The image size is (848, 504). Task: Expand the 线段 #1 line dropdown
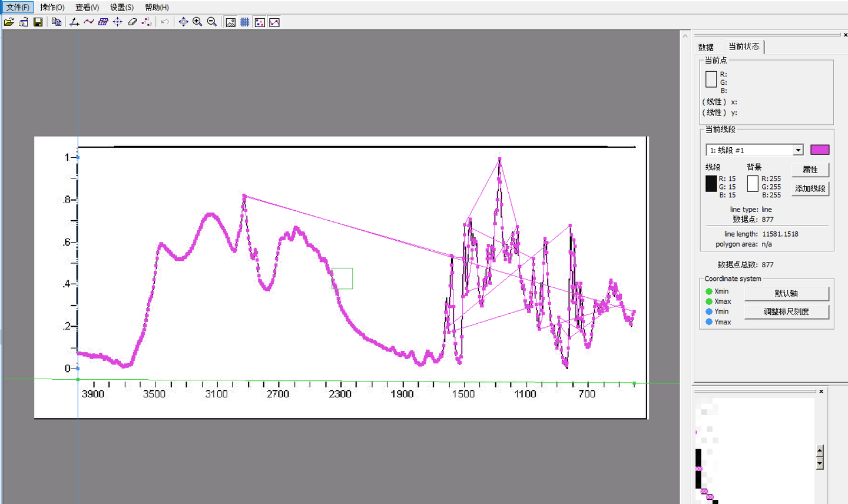point(798,150)
